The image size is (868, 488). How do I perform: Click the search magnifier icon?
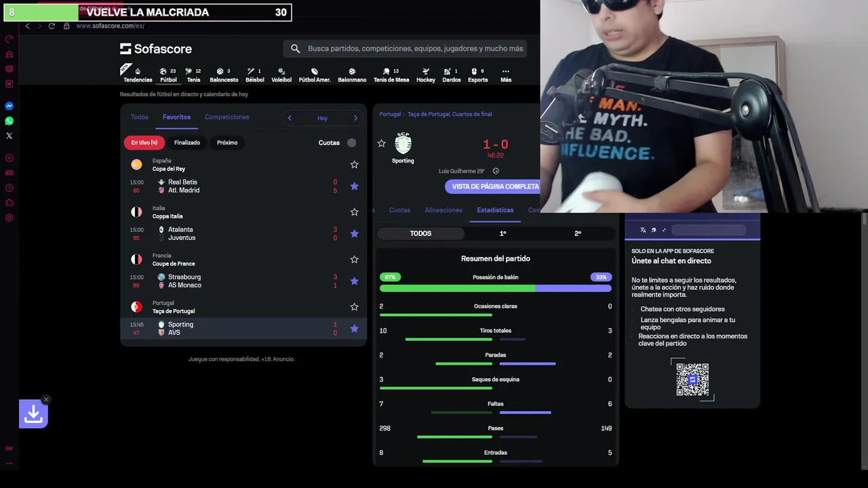coord(295,49)
